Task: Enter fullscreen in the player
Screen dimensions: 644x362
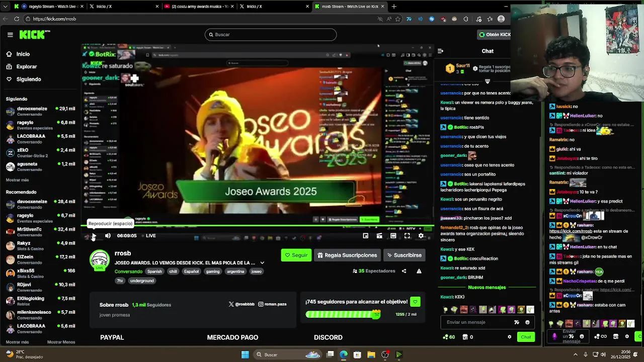Action: click(x=407, y=236)
